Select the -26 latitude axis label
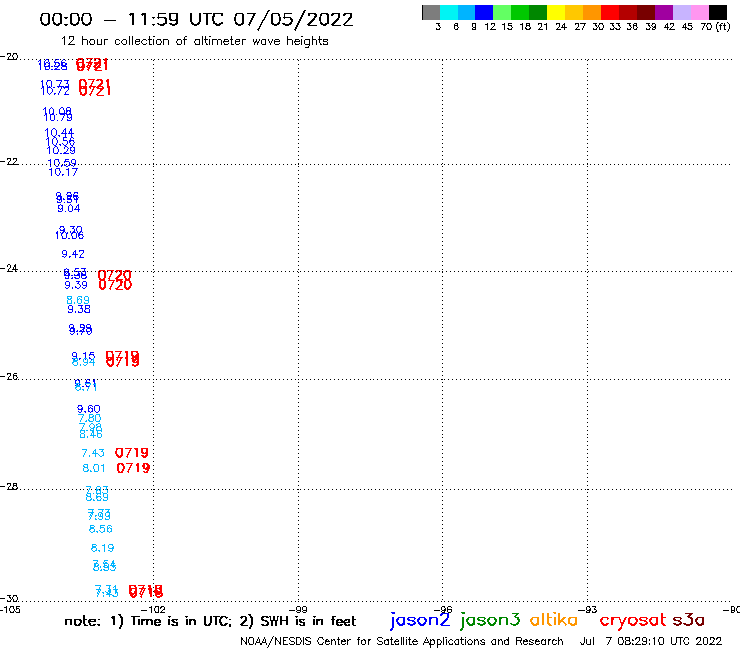 click(9, 376)
